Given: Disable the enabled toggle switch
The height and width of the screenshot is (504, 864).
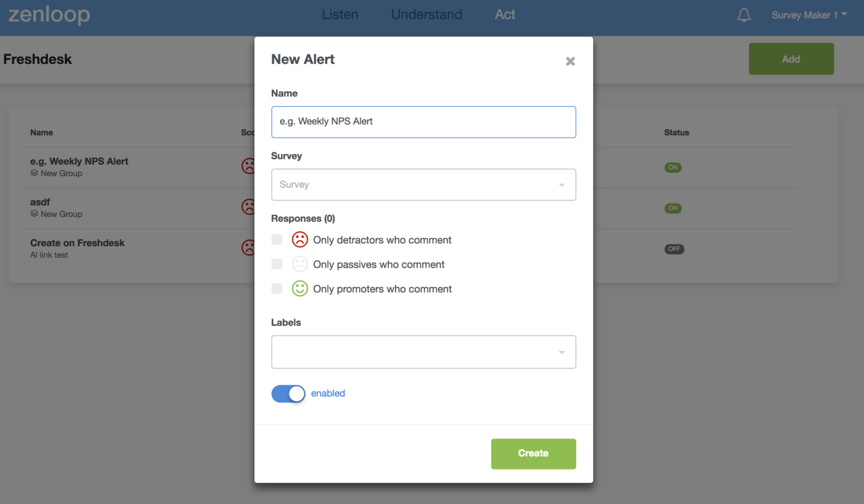Looking at the screenshot, I should click(x=288, y=393).
